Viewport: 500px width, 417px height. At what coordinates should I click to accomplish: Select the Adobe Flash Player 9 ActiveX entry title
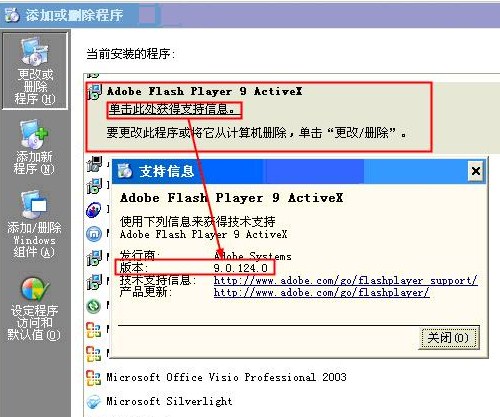coord(205,91)
